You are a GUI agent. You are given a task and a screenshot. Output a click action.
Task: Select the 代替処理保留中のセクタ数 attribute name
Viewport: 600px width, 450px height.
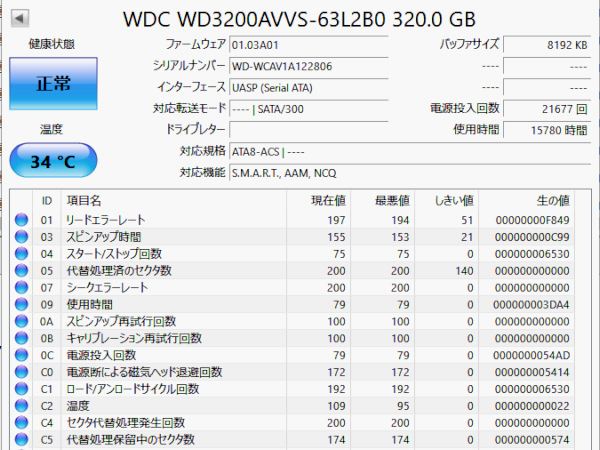[131, 440]
